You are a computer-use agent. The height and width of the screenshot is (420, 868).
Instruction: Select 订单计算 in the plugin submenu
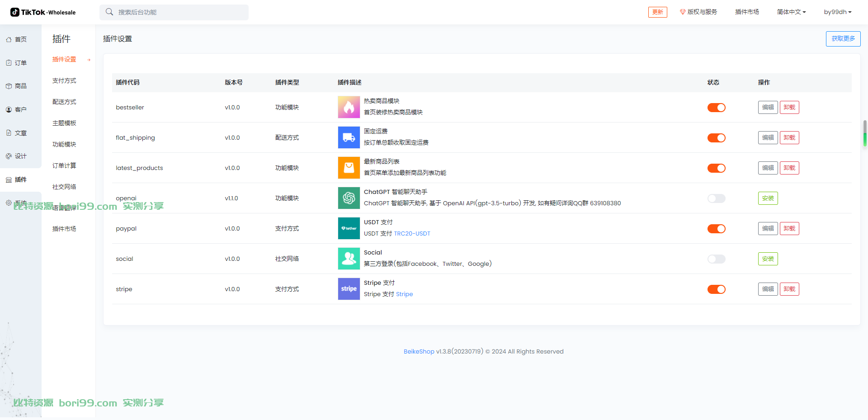pyautogui.click(x=64, y=165)
